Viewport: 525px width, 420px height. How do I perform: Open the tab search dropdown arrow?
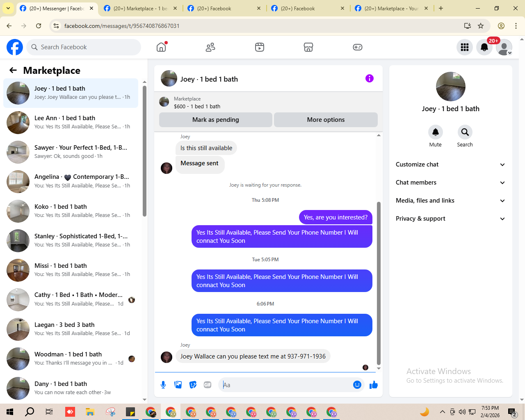point(8,8)
